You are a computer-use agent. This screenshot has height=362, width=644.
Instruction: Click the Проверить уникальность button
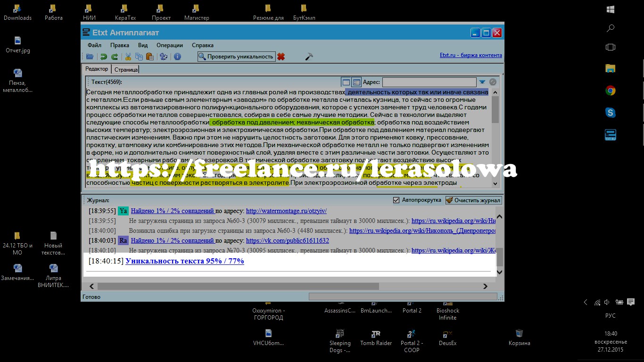coord(236,57)
